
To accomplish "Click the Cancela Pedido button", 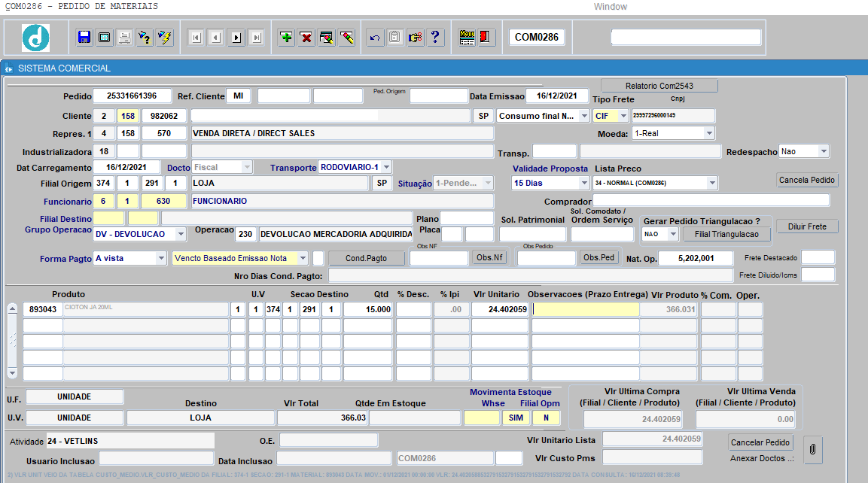I will click(806, 180).
